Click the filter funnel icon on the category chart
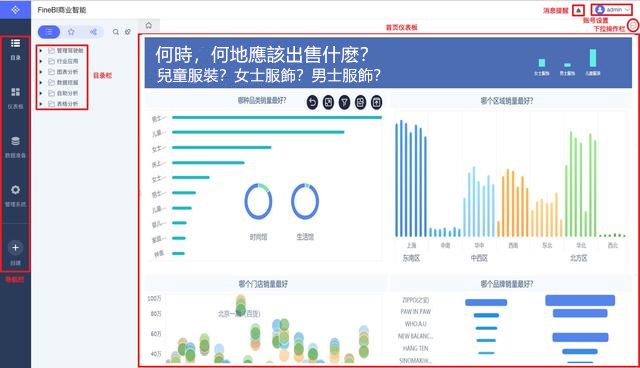This screenshot has height=368, width=640. (344, 102)
